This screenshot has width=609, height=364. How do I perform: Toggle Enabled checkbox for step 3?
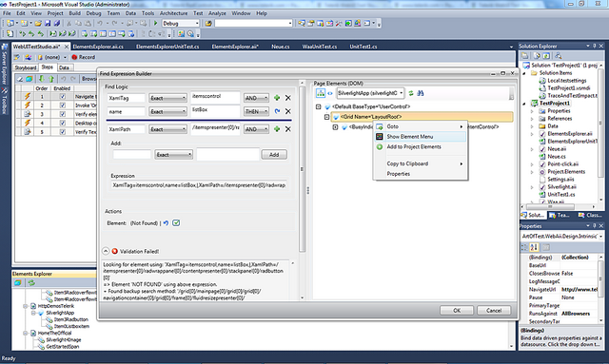(x=63, y=114)
